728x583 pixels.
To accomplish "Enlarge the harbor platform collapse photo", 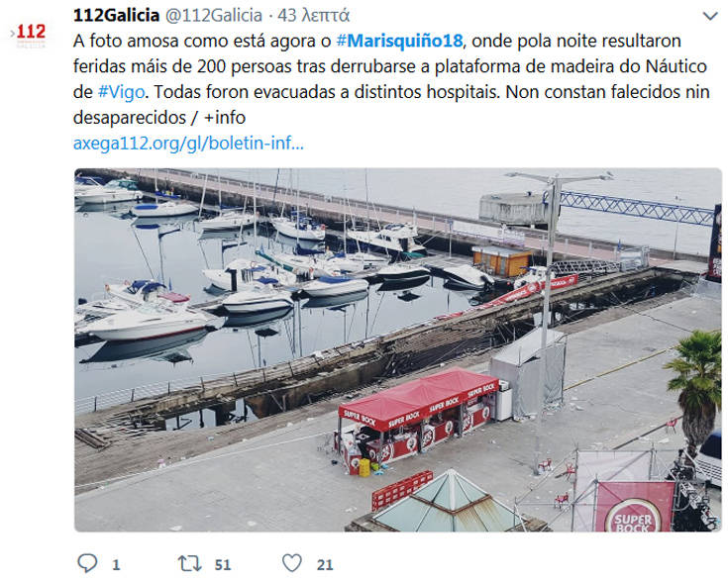I will tap(398, 349).
